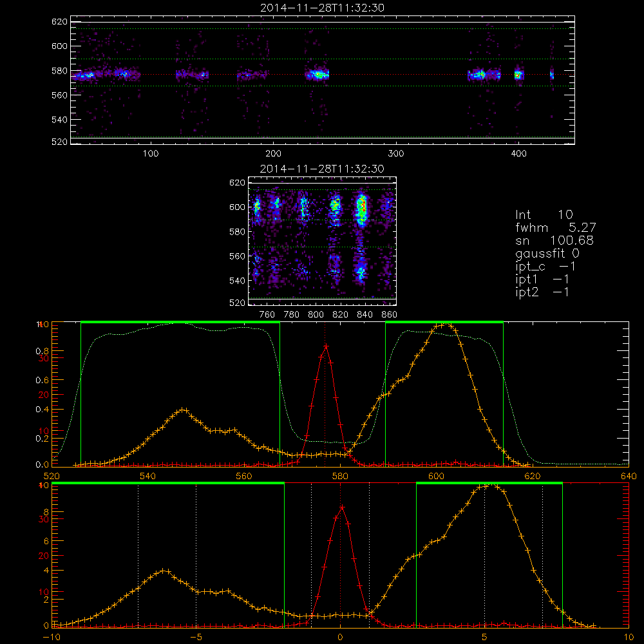The image size is (644, 644).
Task: Click x-axis label 840 on middle plot
Action: (365, 315)
